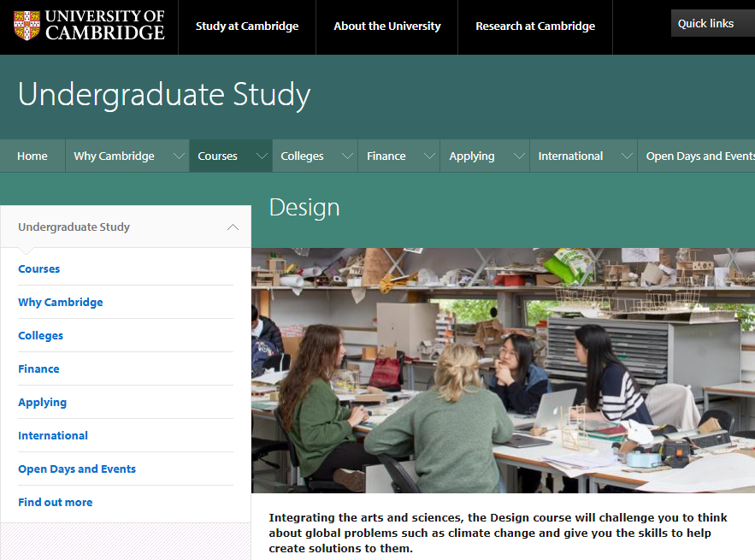Click the Design studio students photo
Image resolution: width=755 pixels, height=560 pixels.
click(x=503, y=370)
